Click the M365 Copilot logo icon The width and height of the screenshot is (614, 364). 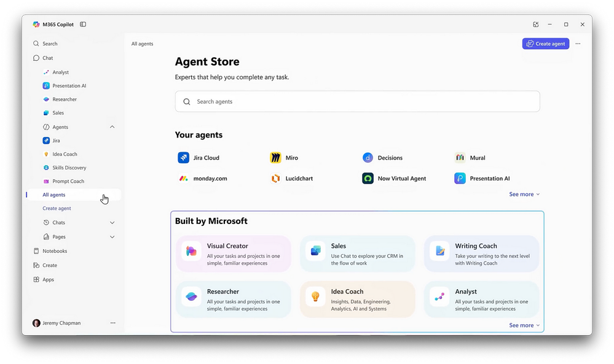pos(36,24)
